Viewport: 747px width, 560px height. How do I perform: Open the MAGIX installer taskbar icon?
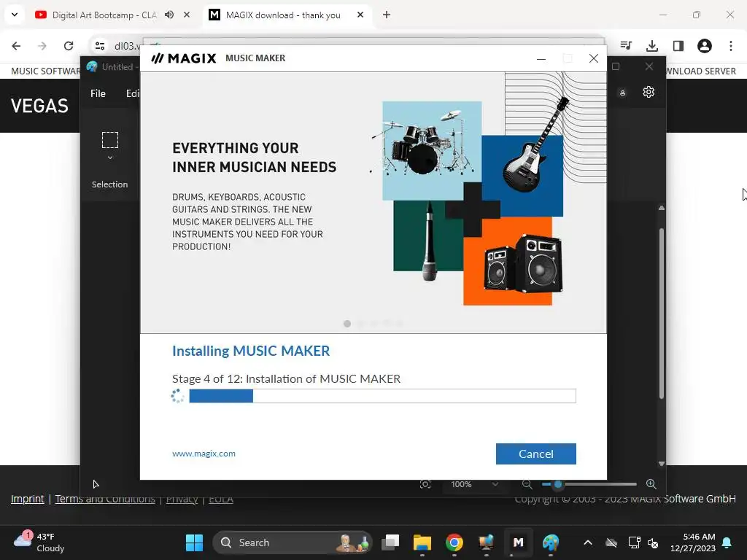click(x=518, y=542)
